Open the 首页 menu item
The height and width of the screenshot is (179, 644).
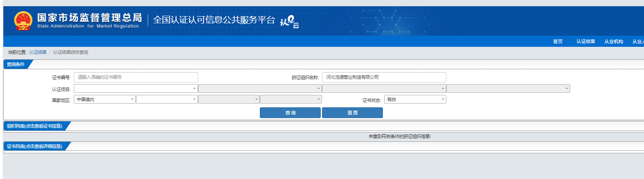point(558,41)
